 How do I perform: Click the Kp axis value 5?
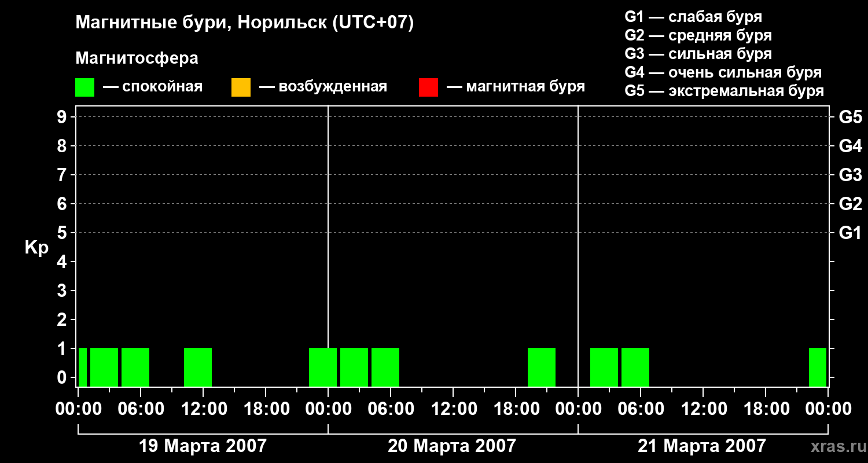[63, 233]
